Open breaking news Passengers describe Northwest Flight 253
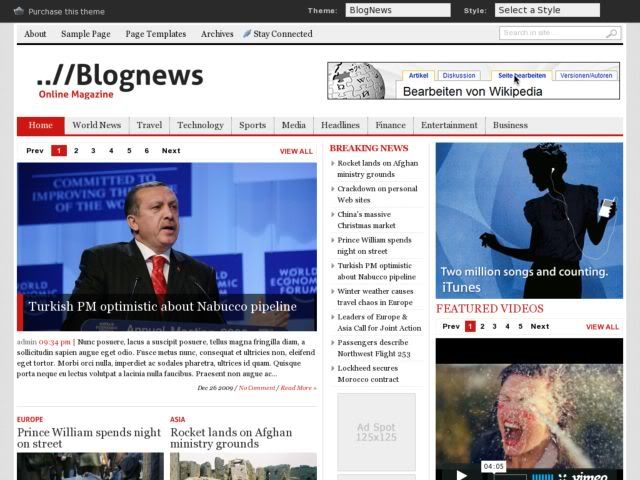Screen dimensions: 640x480 (x=373, y=348)
